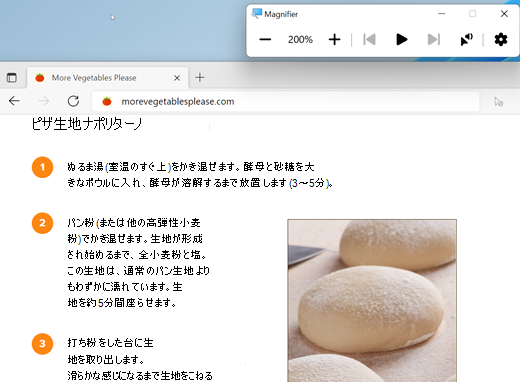Click the morevegetablesplease.com address bar
Image resolution: width=520 pixels, height=382 pixels.
point(286,101)
